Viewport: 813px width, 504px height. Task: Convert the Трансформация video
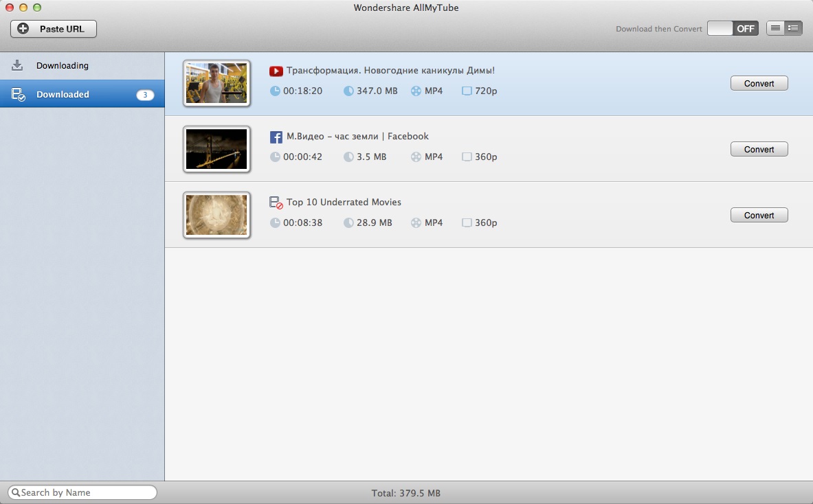pyautogui.click(x=759, y=83)
